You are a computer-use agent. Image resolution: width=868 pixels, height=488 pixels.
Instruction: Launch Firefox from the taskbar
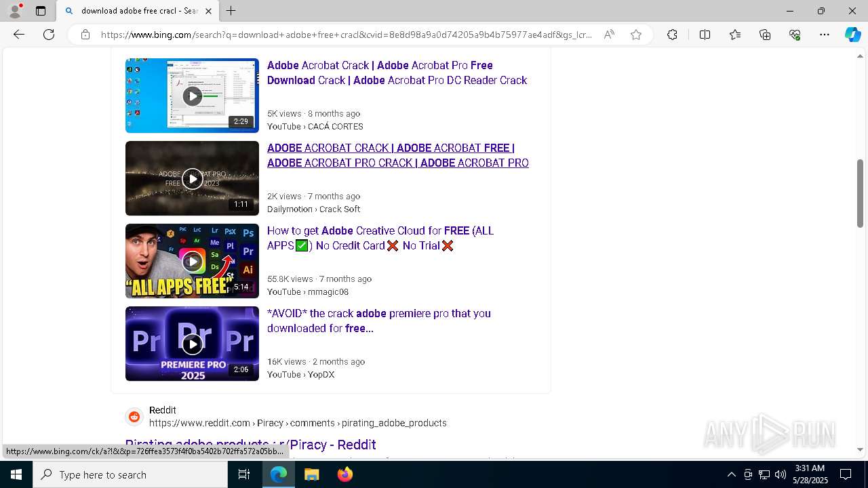pyautogui.click(x=344, y=474)
